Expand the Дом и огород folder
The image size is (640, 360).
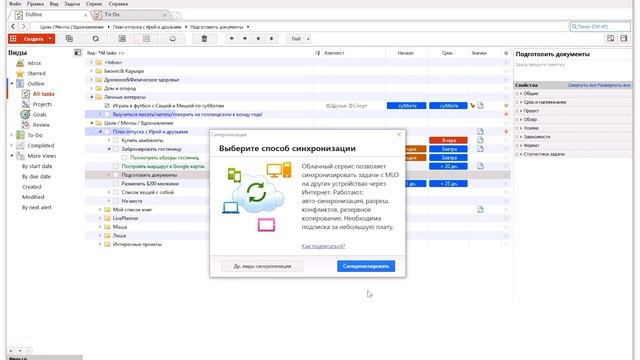tap(91, 88)
